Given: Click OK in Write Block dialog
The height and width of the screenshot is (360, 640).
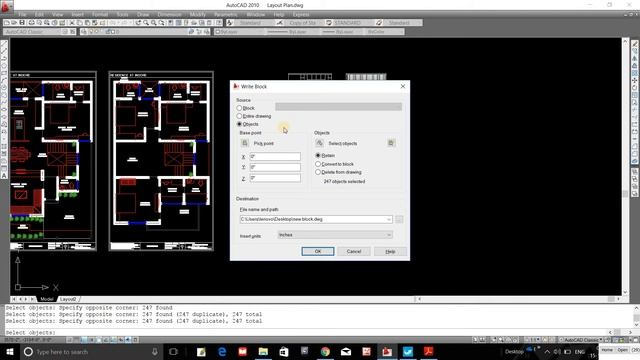Looking at the screenshot, I should pos(318,251).
